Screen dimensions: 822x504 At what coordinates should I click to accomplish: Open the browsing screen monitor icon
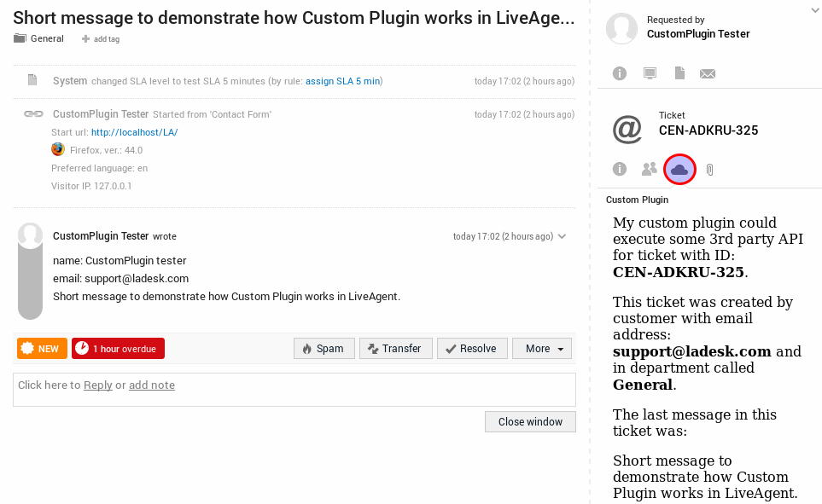tap(649, 73)
